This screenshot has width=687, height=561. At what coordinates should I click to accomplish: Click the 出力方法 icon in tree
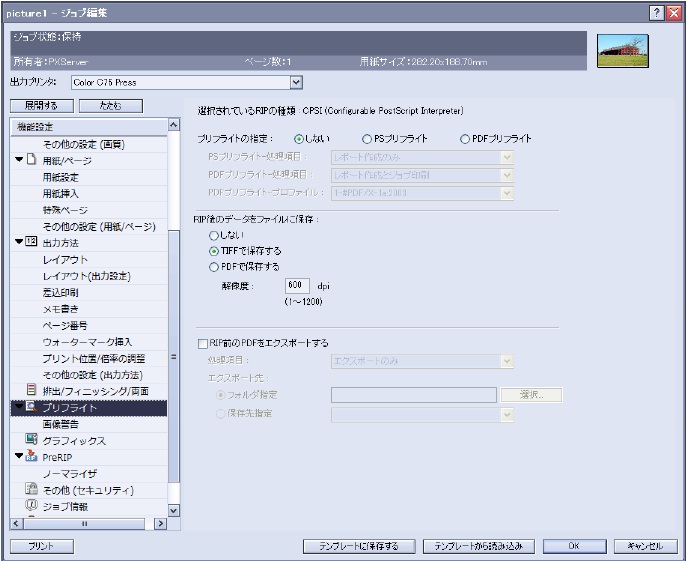pyautogui.click(x=31, y=242)
